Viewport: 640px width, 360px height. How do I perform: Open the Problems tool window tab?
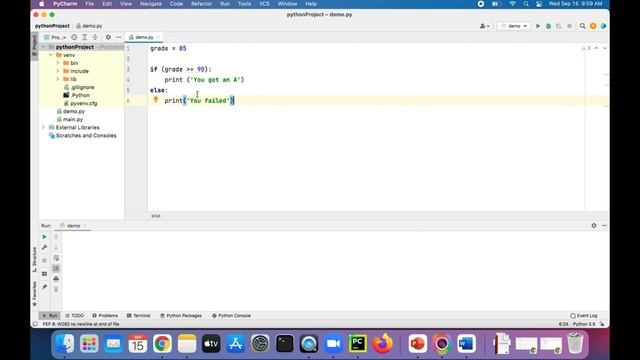click(x=105, y=316)
